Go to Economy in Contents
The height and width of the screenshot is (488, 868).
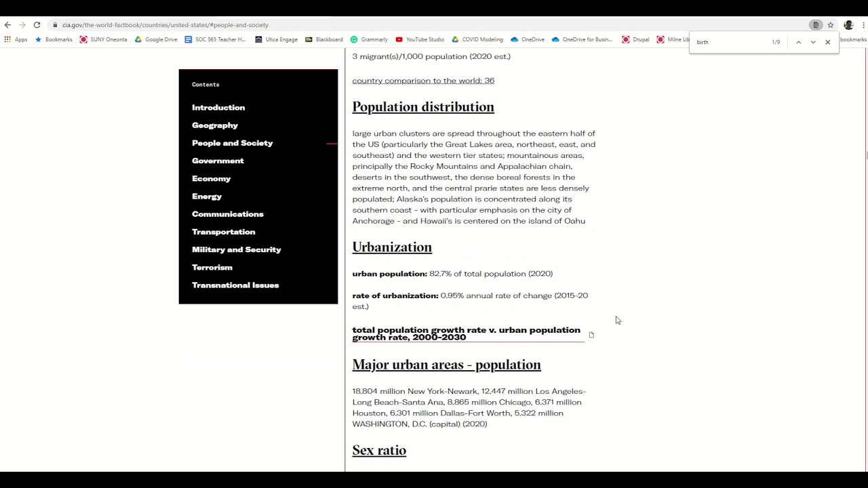(211, 178)
